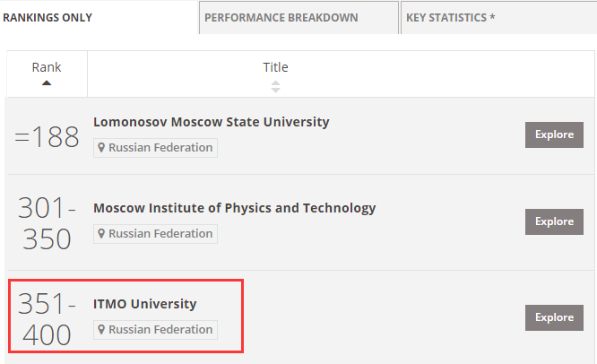The height and width of the screenshot is (364, 597).
Task: Select Russian Federation tag under Moscow Institute
Action: point(155,234)
